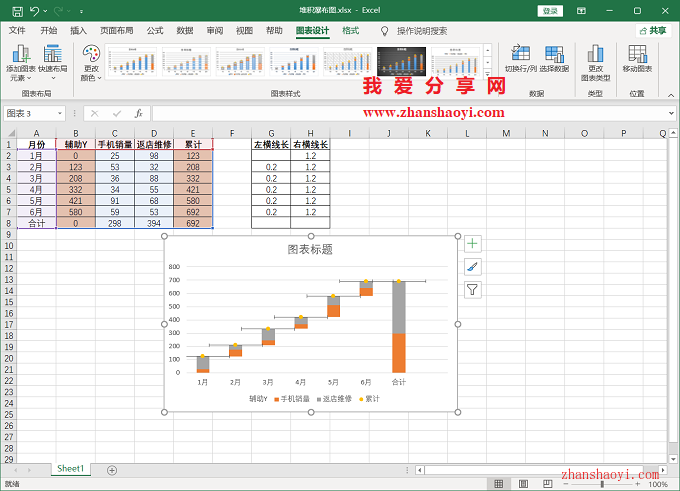Image resolution: width=680 pixels, height=491 pixels.
Task: Click the Undo arrow icon
Action: (x=35, y=11)
